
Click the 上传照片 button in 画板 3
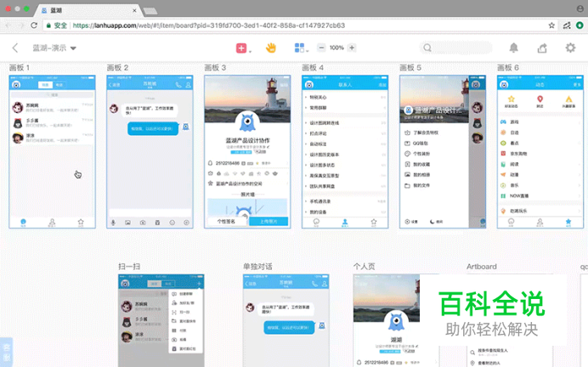[x=269, y=222]
